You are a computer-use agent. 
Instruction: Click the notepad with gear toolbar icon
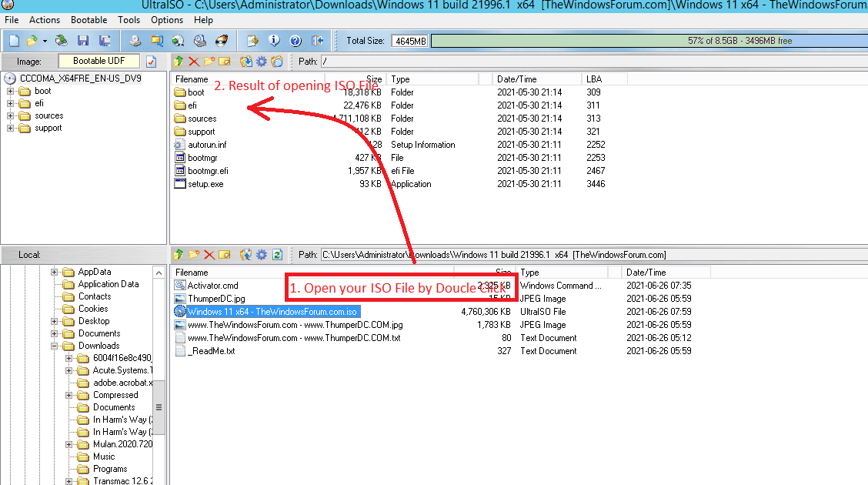[x=252, y=40]
